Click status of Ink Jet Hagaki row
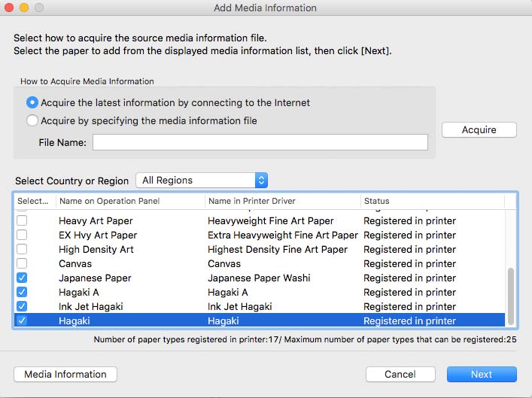Viewport: 532px width, 398px height. [410, 306]
